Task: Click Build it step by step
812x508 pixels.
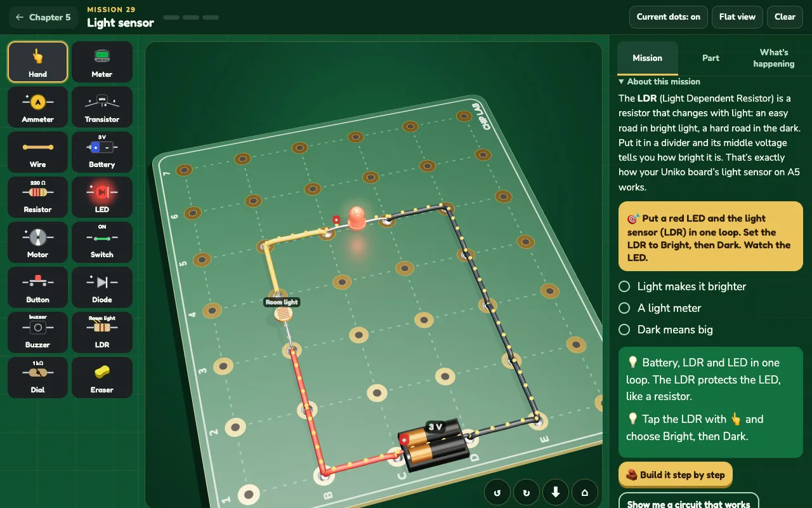Action: 676,474
